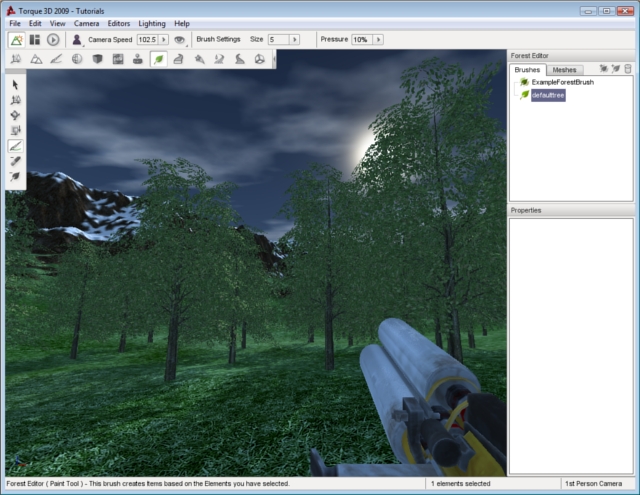Open the Pressure percentage arrow
This screenshot has width=640, height=495.
click(x=376, y=40)
